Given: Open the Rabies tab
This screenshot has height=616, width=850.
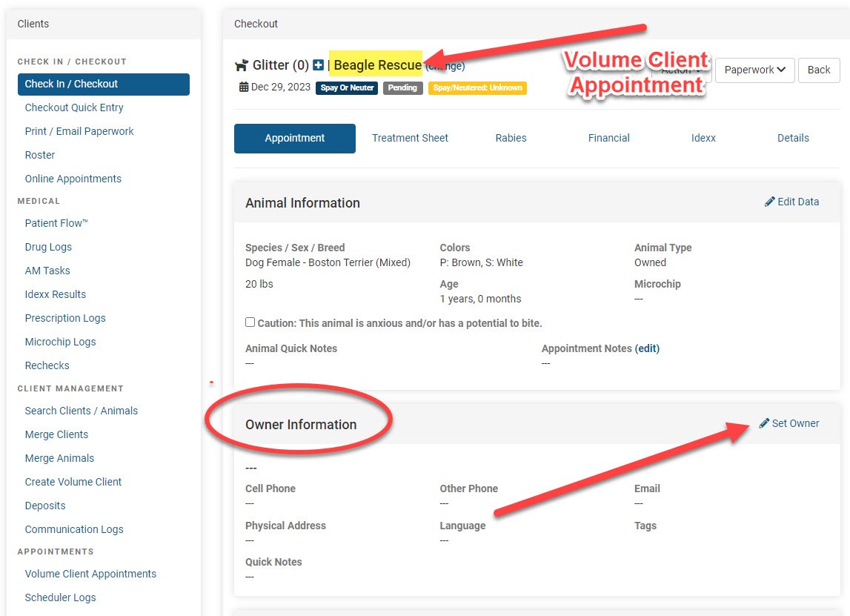Looking at the screenshot, I should (x=511, y=138).
